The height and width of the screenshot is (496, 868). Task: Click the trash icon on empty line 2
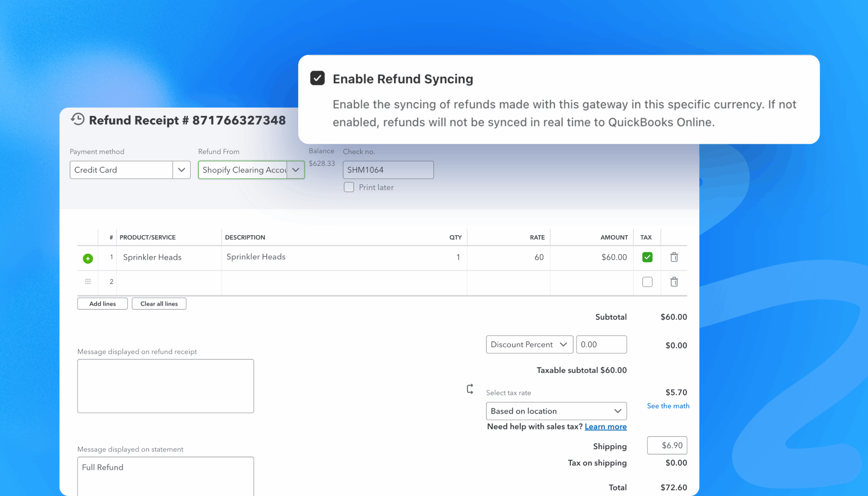coord(674,282)
